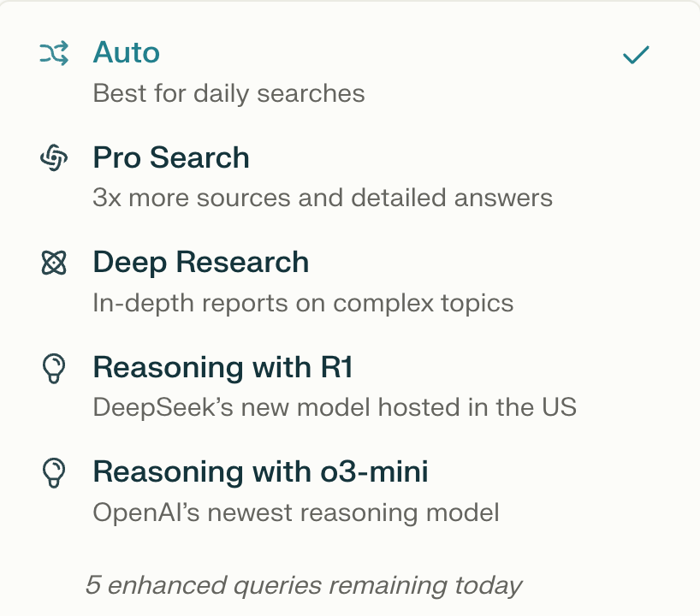
Task: Click the lightbulb icon beside Reasoning with R1
Action: click(53, 368)
